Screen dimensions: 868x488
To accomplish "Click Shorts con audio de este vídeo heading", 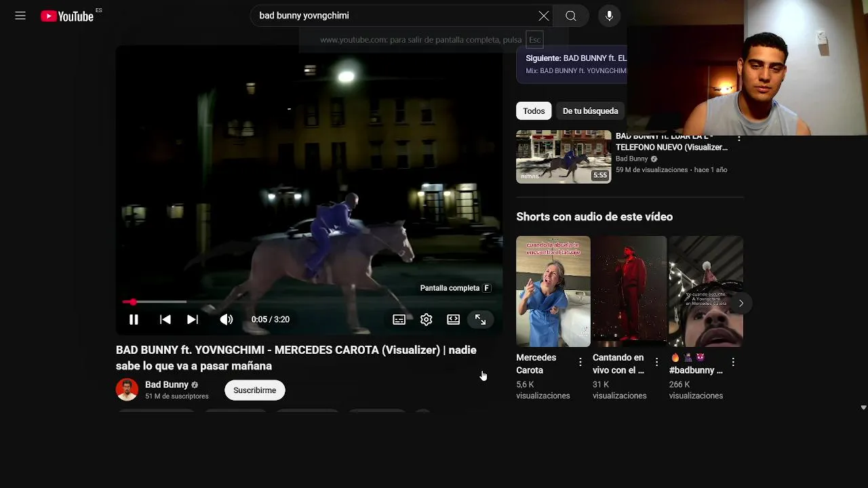I will point(595,217).
